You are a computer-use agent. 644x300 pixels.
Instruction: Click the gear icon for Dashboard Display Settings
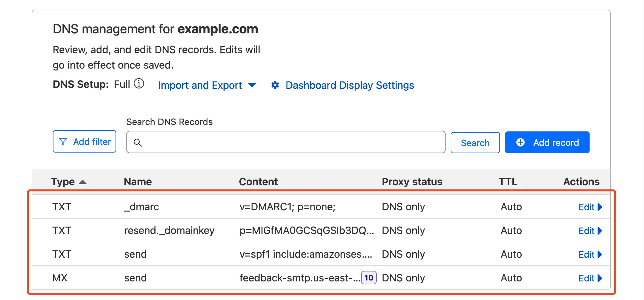[x=275, y=85]
